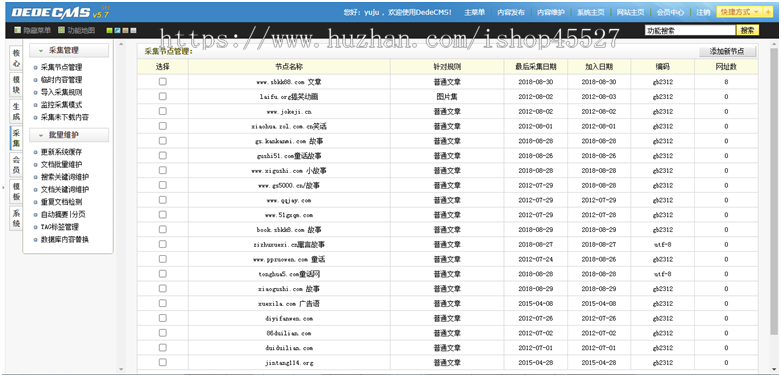Open 导入采集规则 in the sidebar

tap(61, 92)
